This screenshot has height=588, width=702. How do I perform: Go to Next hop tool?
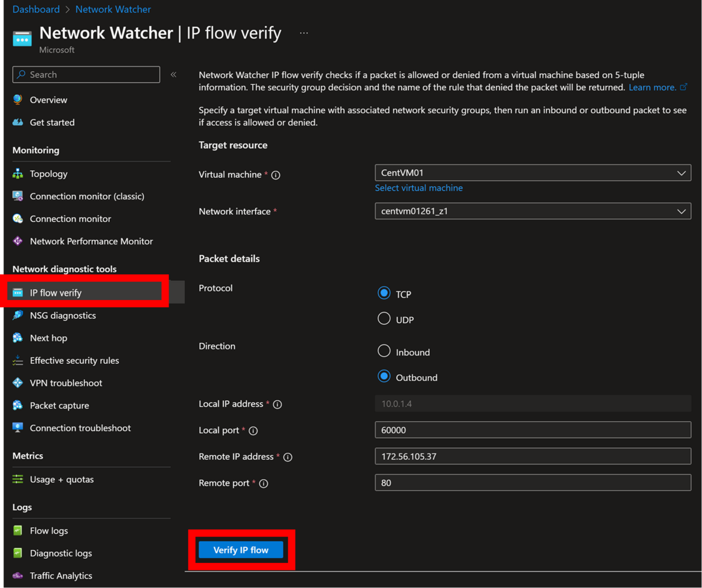coord(49,338)
